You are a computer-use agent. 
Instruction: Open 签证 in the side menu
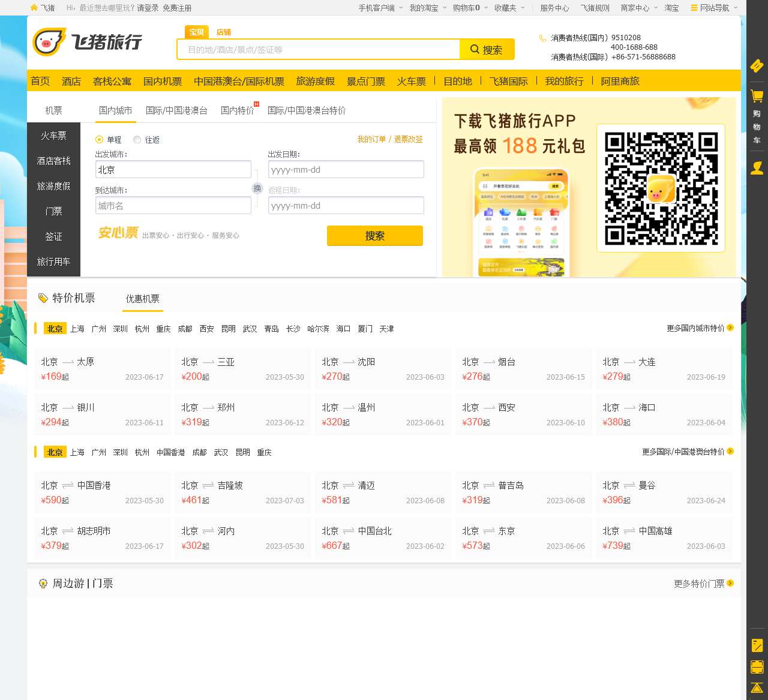[x=54, y=236]
